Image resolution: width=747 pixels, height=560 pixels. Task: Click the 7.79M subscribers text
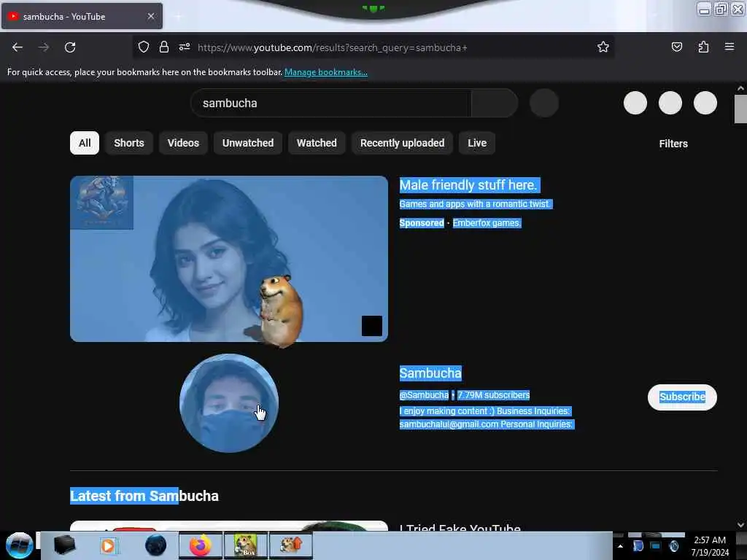click(494, 394)
